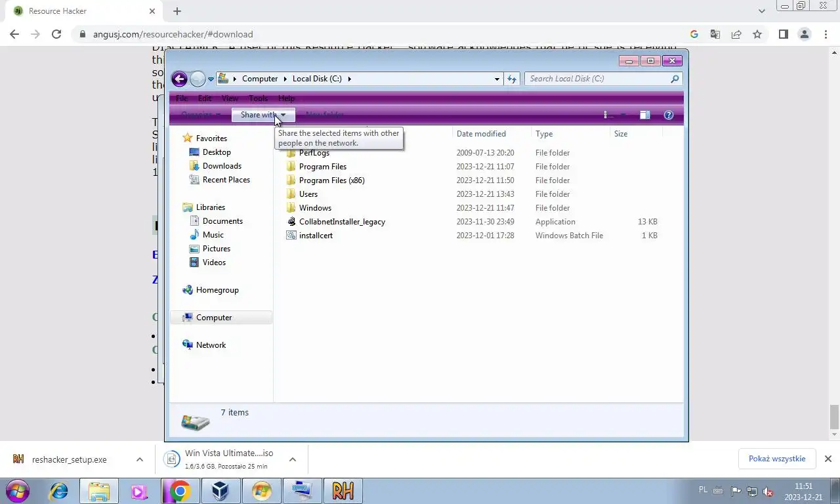Screen dimensions: 840x504
Task: Sort by Date modified column
Action: click(x=492, y=134)
